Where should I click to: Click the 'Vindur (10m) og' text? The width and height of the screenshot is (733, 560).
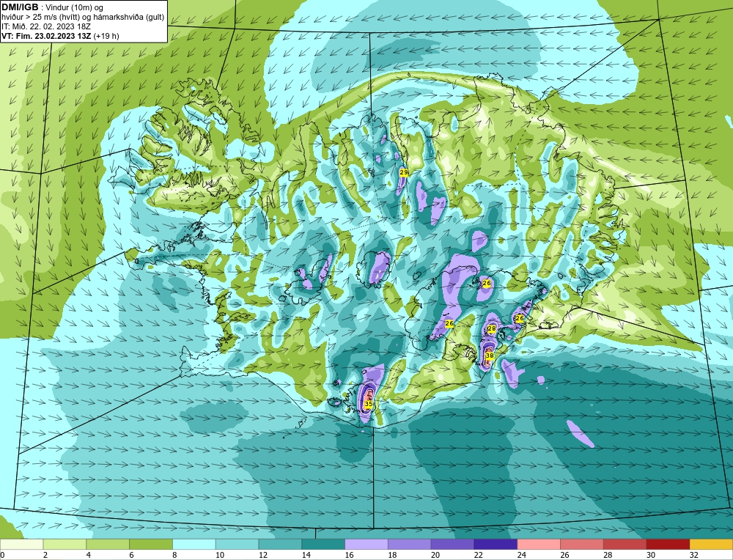pos(75,8)
